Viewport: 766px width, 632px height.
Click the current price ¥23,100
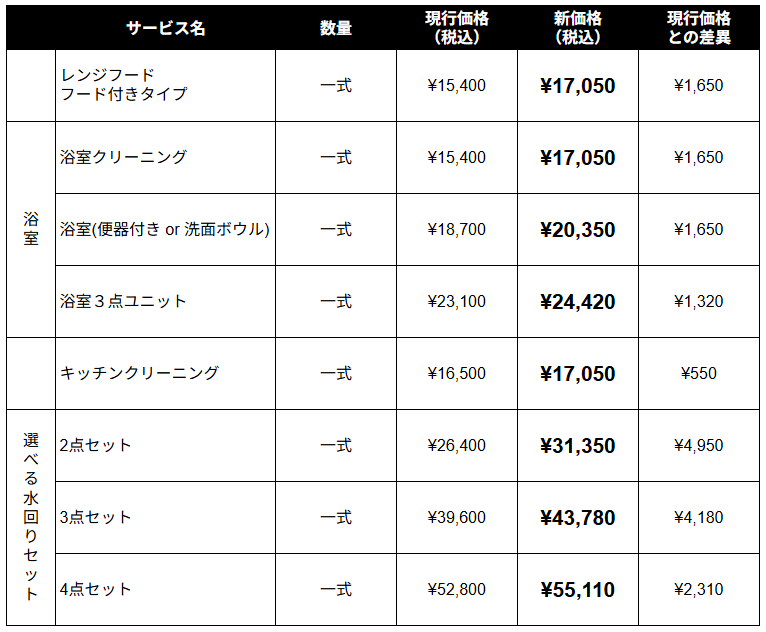click(x=457, y=301)
